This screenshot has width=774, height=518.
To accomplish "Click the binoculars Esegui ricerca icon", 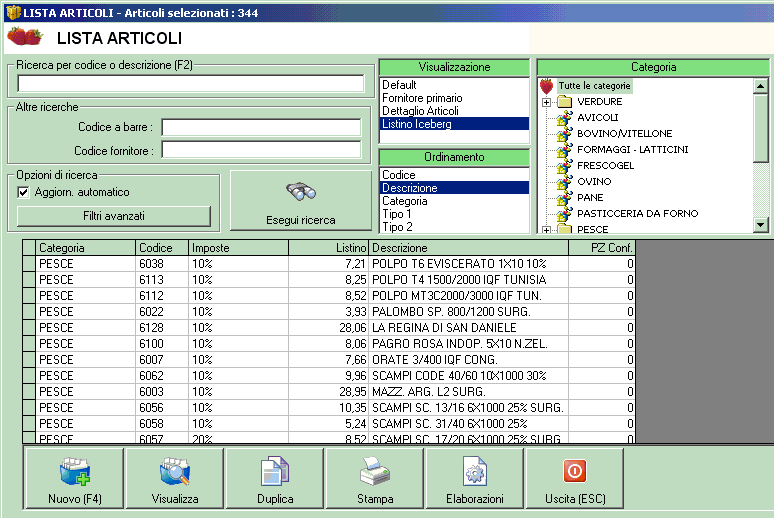I will 301,193.
